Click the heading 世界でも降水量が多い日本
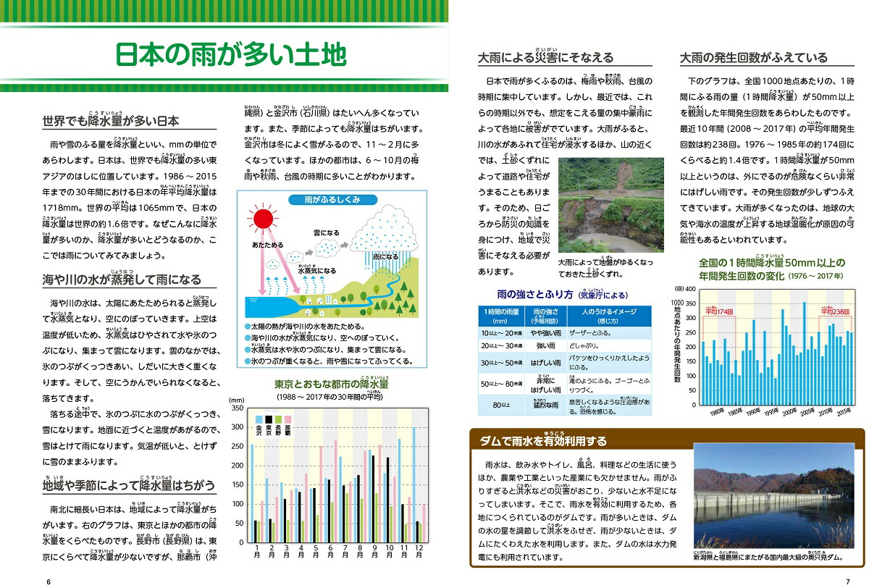Screen dimensions: 869x588 click(x=110, y=122)
